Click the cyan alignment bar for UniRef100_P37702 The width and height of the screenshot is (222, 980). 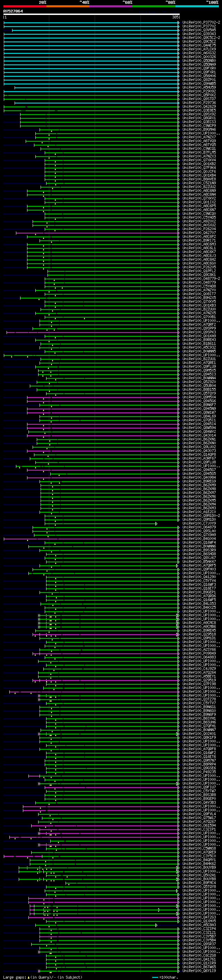(x=92, y=26)
